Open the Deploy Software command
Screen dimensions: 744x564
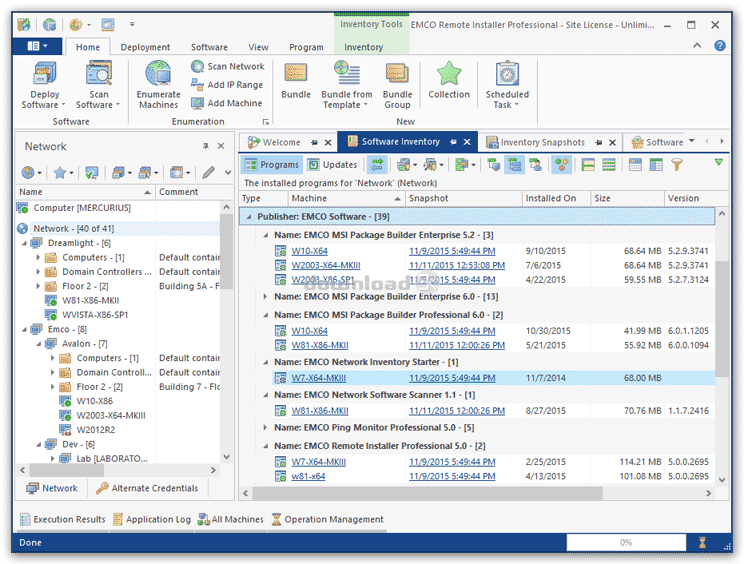tap(44, 85)
